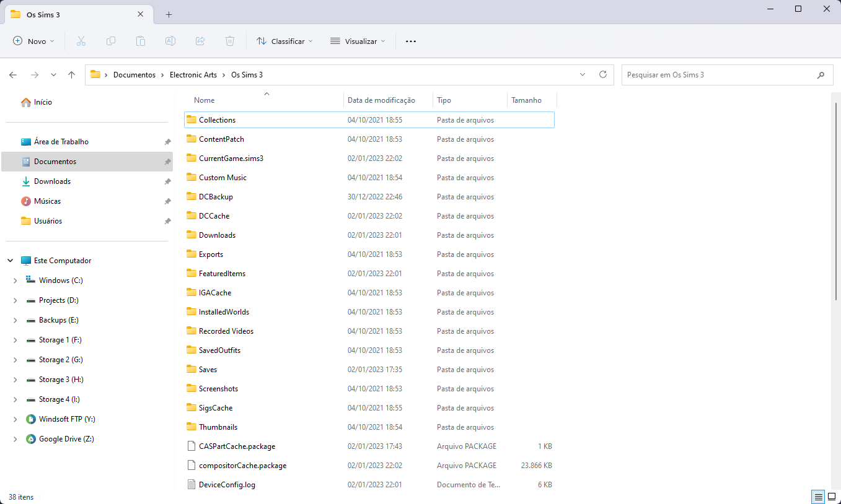The image size is (841, 504).
Task: Switch to large icons view in status bar
Action: coord(832,497)
